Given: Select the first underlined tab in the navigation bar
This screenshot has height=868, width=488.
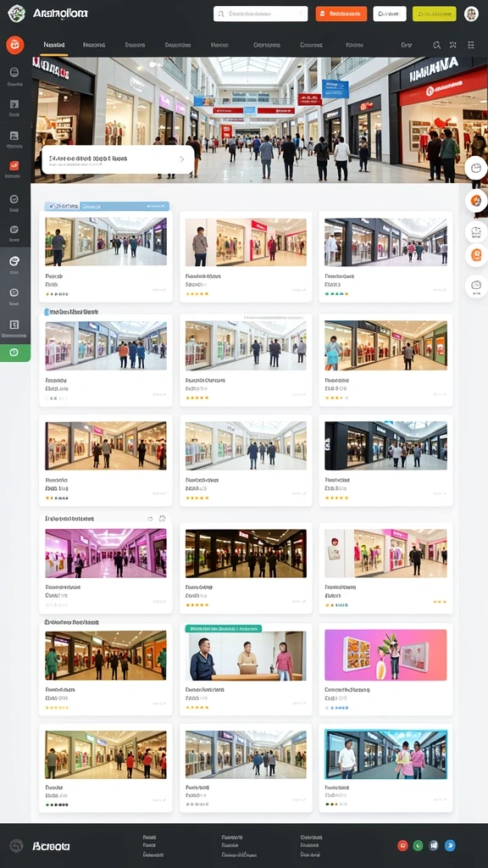Looking at the screenshot, I should pos(54,45).
